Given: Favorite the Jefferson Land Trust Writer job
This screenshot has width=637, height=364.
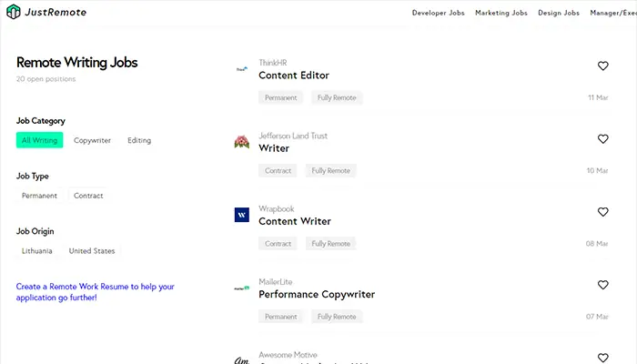Looking at the screenshot, I should (x=602, y=139).
